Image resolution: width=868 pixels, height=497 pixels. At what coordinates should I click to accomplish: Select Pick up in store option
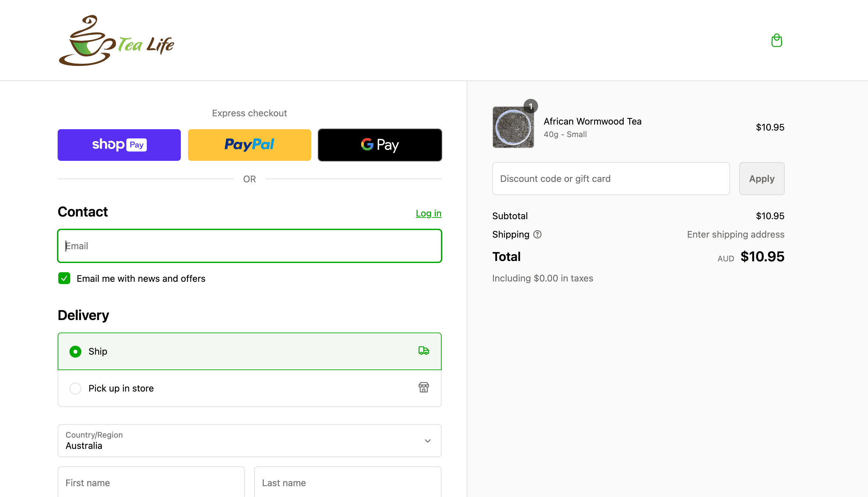point(75,388)
